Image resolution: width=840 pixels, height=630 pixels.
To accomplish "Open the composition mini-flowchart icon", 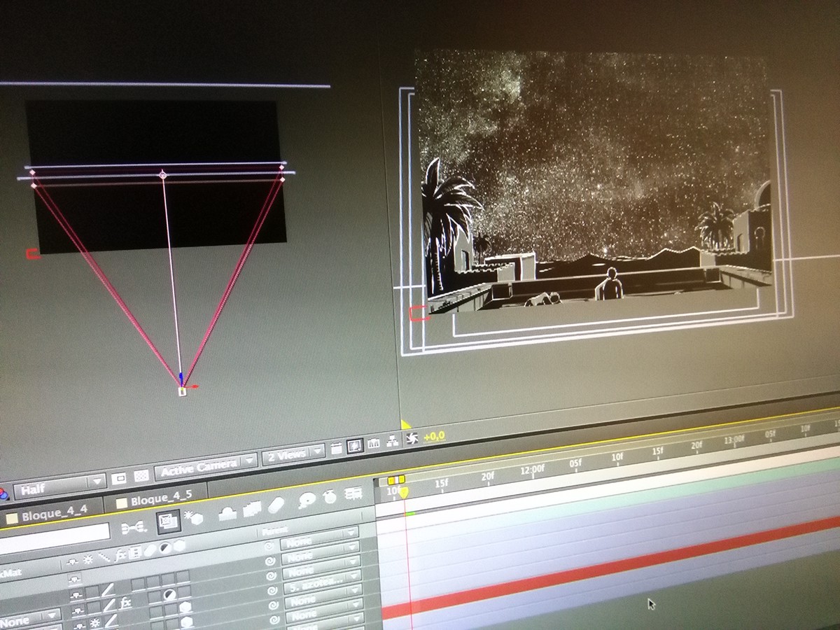I will click(x=134, y=528).
